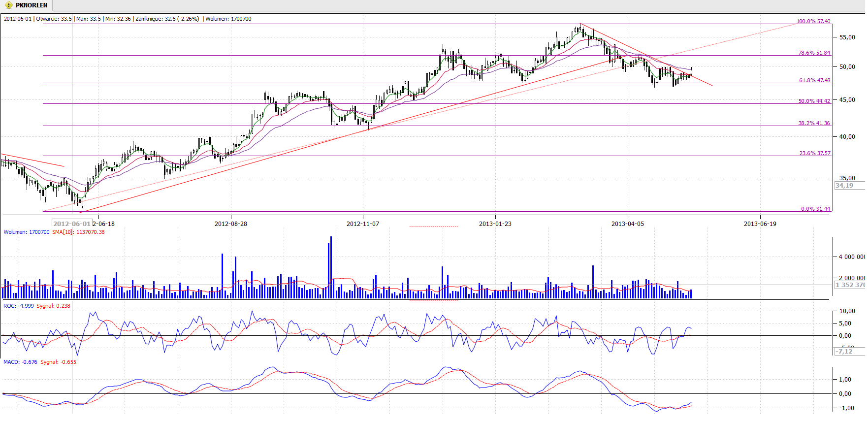Click the 0.0% 31.44 Fibonacci level label

(x=815, y=209)
